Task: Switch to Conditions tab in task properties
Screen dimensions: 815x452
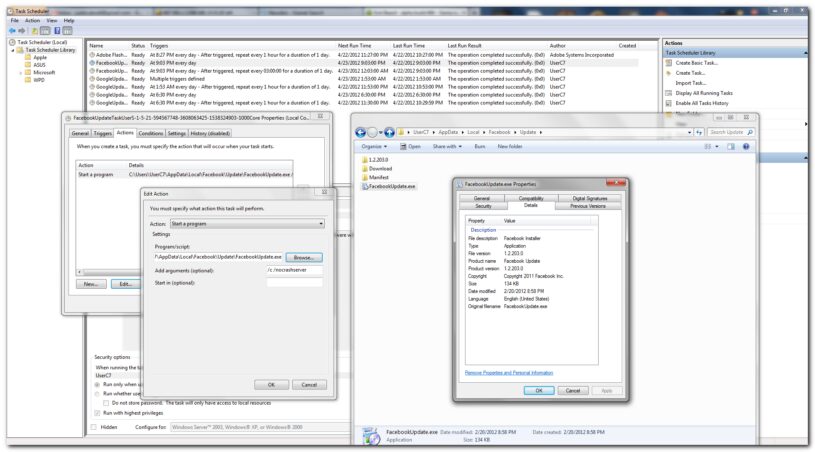Action: tap(151, 134)
